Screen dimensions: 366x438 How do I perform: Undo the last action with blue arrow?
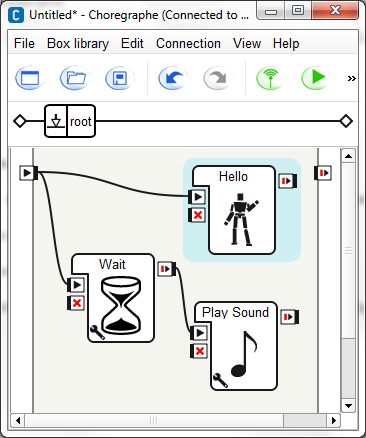tap(173, 78)
